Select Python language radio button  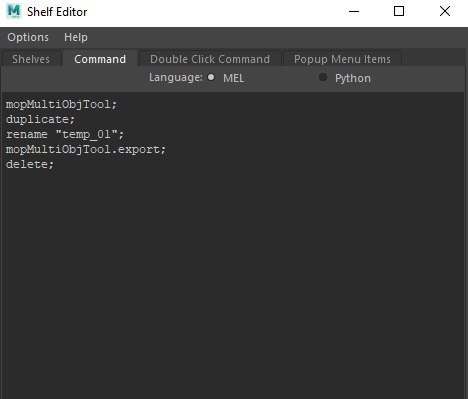coord(323,77)
